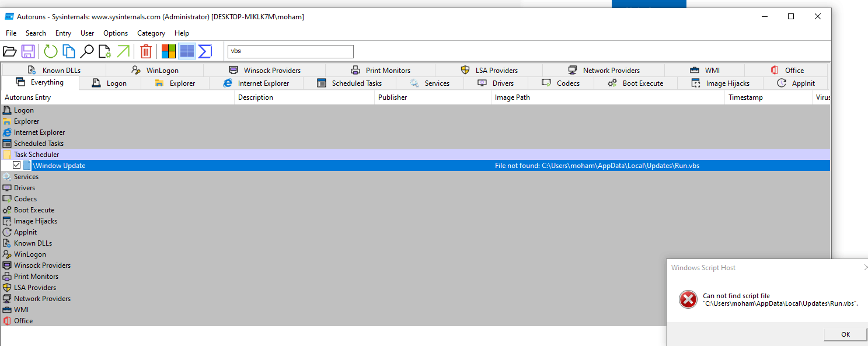Viewport: 868px width, 346px height.
Task: Click the red Delete trash icon
Action: point(146,52)
